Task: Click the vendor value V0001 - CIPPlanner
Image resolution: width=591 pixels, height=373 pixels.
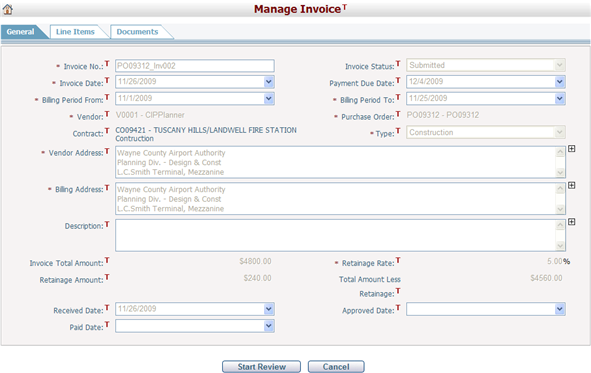Action: pos(150,115)
